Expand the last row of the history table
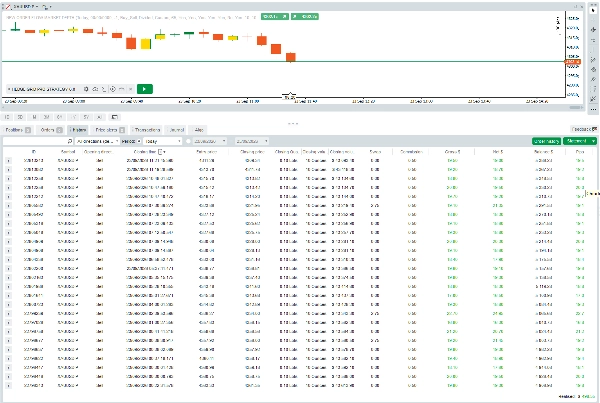The width and height of the screenshot is (600, 403). [x=8, y=386]
